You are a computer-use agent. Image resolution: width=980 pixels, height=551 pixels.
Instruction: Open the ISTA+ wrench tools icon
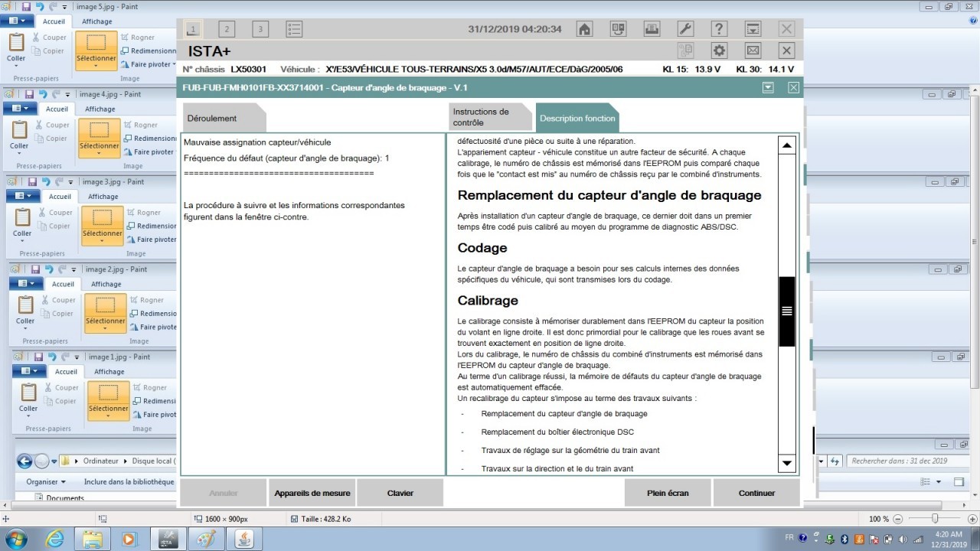point(685,29)
